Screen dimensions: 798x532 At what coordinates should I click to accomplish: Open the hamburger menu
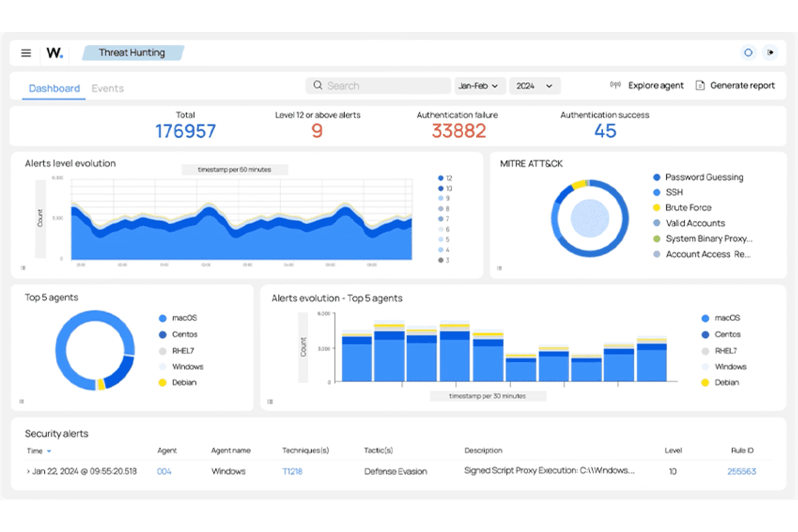pyautogui.click(x=26, y=53)
